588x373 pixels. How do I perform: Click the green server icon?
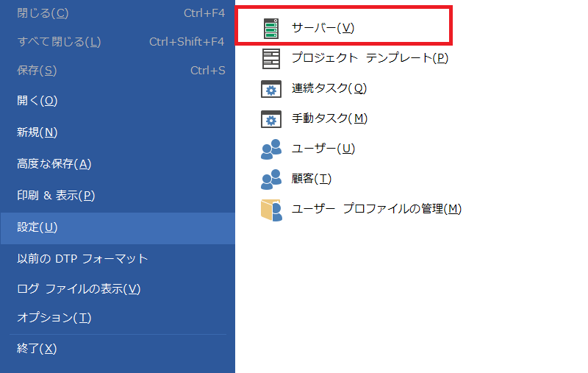tap(271, 28)
